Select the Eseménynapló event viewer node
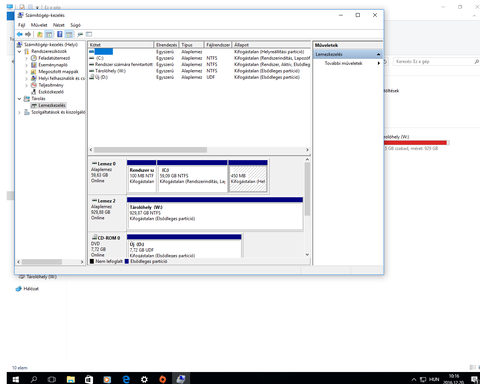The width and height of the screenshot is (480, 384). (x=53, y=65)
